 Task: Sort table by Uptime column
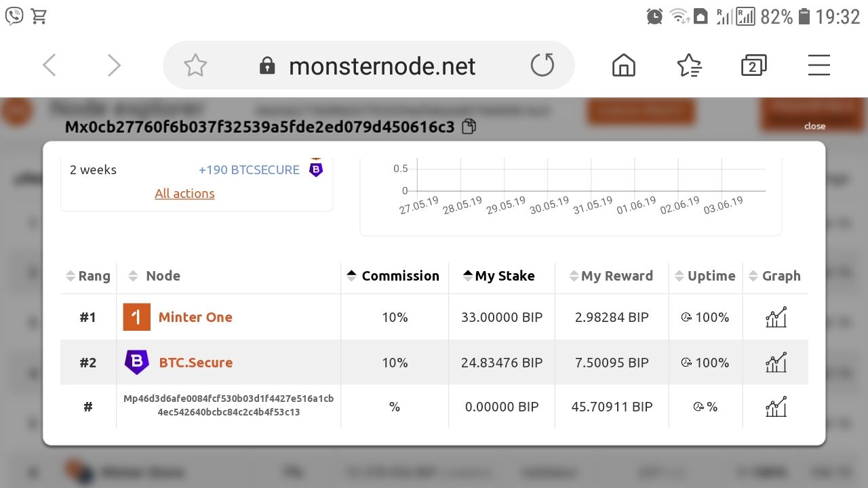[706, 276]
